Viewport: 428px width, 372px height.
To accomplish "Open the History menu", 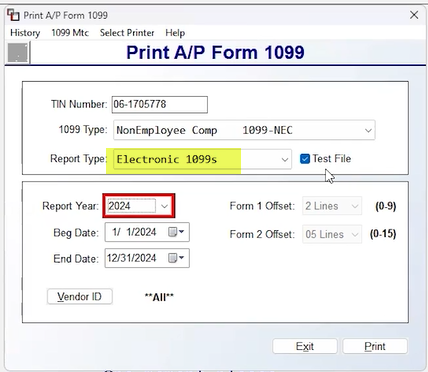I will coord(25,33).
